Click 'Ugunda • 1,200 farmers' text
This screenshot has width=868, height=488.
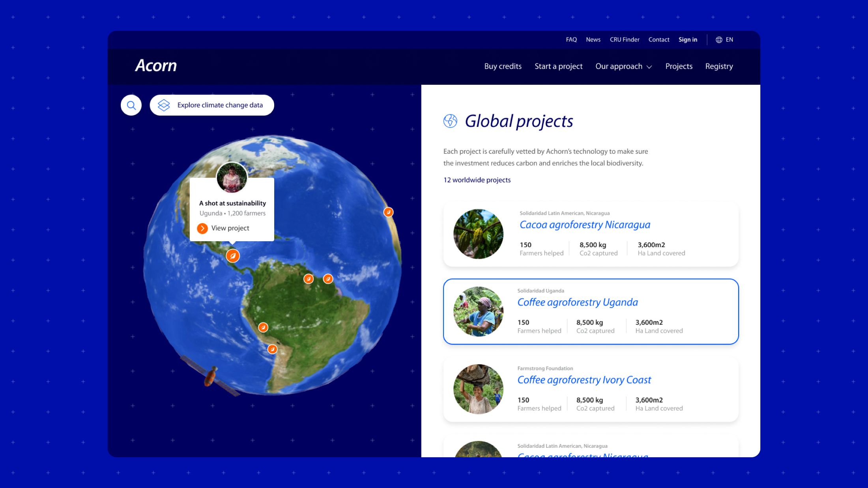click(x=232, y=213)
